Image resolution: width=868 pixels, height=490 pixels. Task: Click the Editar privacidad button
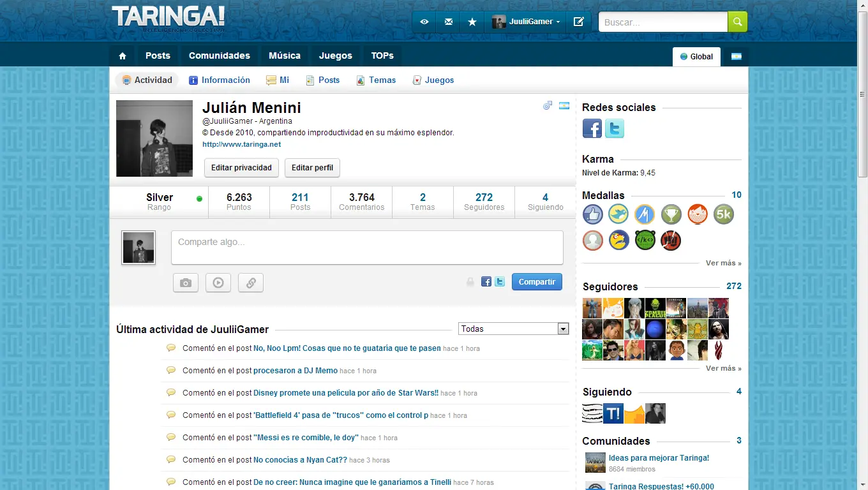pyautogui.click(x=241, y=168)
